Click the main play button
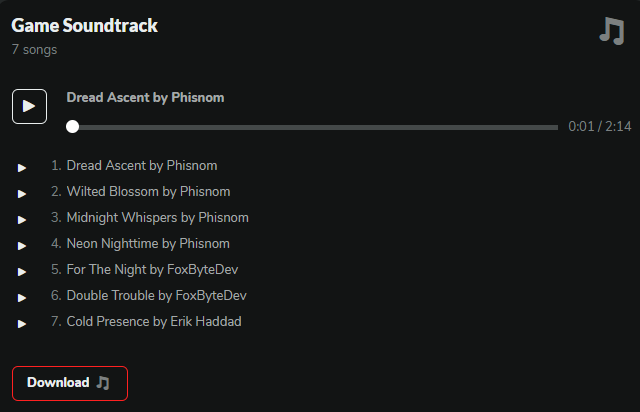 [29, 106]
